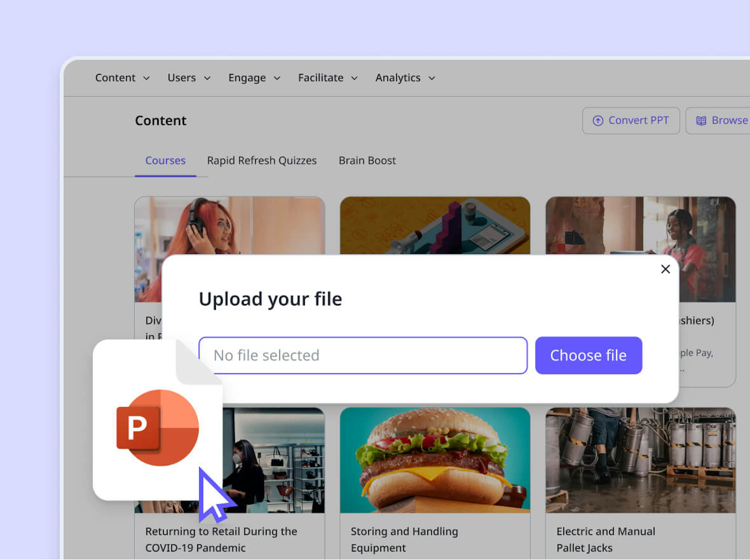
Task: Expand the Engage menu chevron
Action: [277, 78]
